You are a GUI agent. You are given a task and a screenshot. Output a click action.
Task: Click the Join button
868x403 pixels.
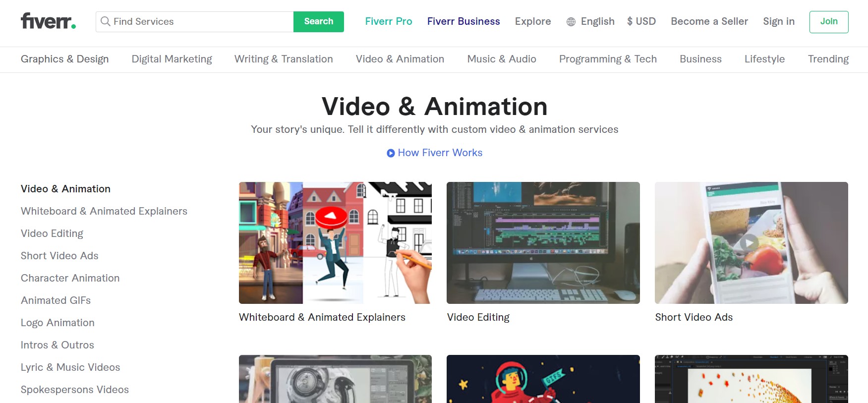pyautogui.click(x=829, y=22)
